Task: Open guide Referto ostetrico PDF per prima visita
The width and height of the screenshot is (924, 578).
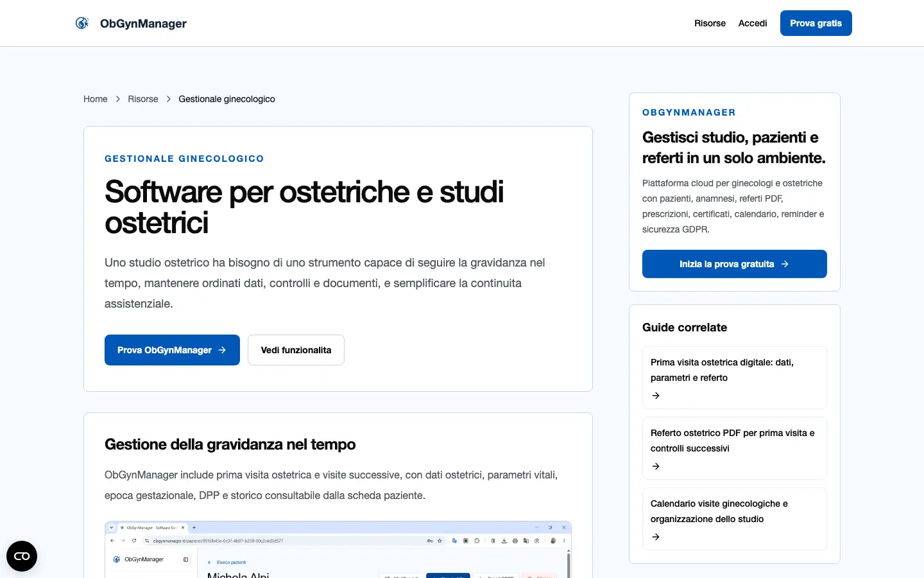Action: (735, 448)
